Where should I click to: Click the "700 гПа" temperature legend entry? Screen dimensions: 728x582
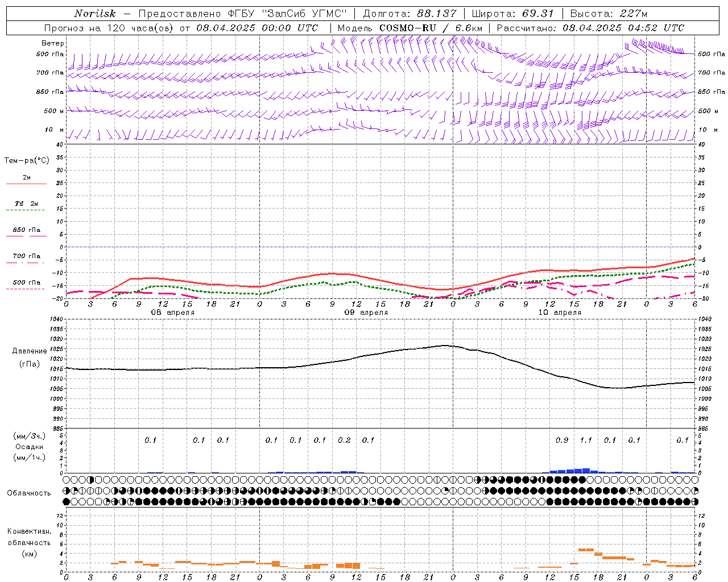[x=27, y=256]
